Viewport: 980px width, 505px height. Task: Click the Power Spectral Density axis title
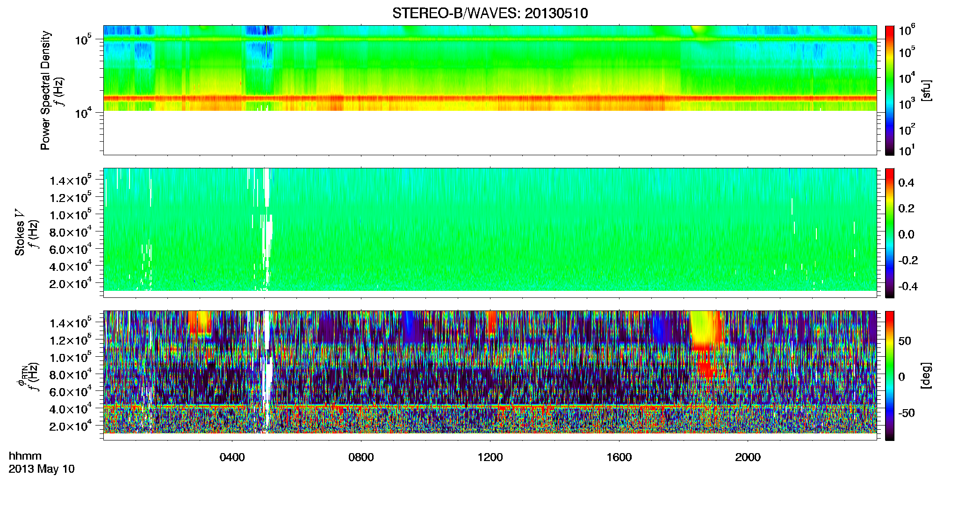pyautogui.click(x=45, y=90)
